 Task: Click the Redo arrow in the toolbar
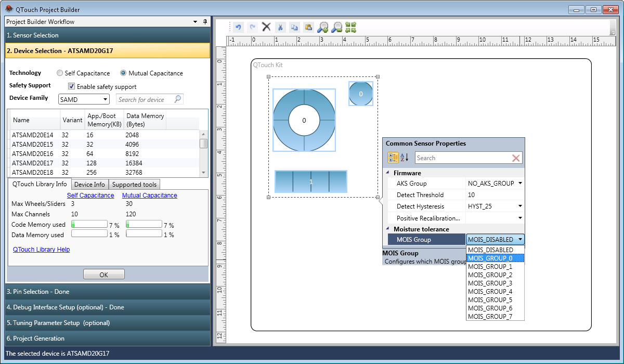click(253, 27)
